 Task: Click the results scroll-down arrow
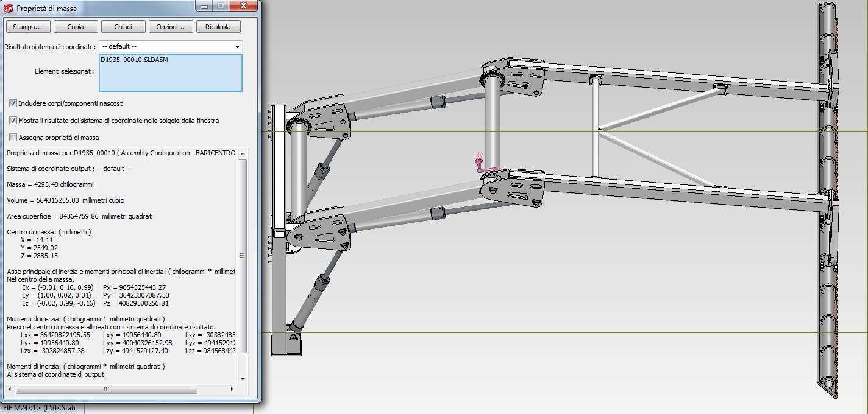coord(243,379)
